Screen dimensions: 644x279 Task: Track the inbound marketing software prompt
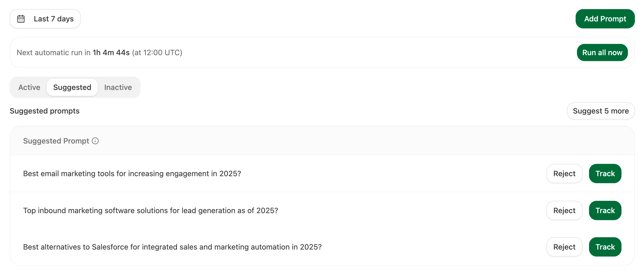coord(605,210)
